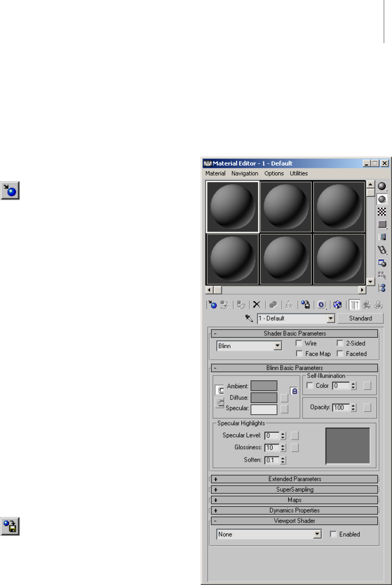Check the Faceted option
Image resolution: width=392 pixels, height=585 pixels.
[340, 353]
